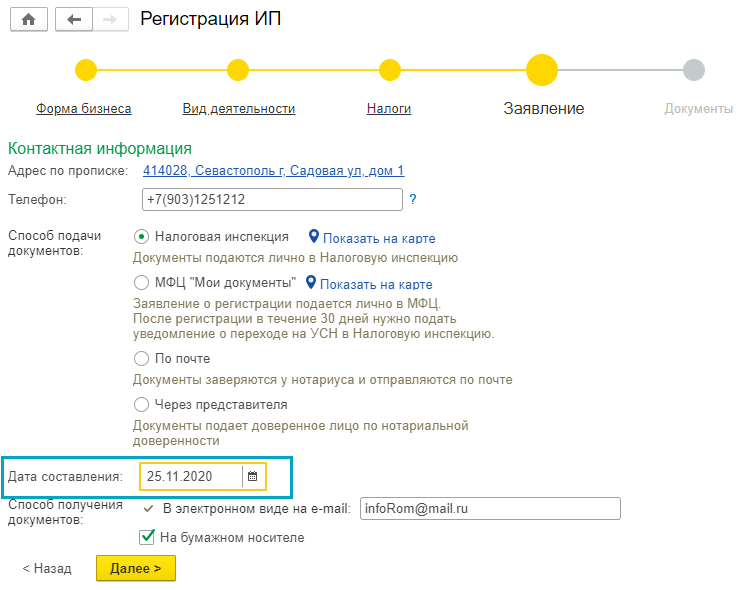Image resolution: width=749 pixels, height=590 pixels.
Task: Click the phone help question mark
Action: [413, 200]
